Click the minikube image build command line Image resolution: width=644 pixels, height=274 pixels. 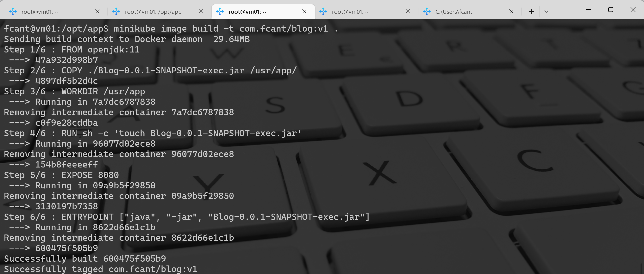pos(170,29)
